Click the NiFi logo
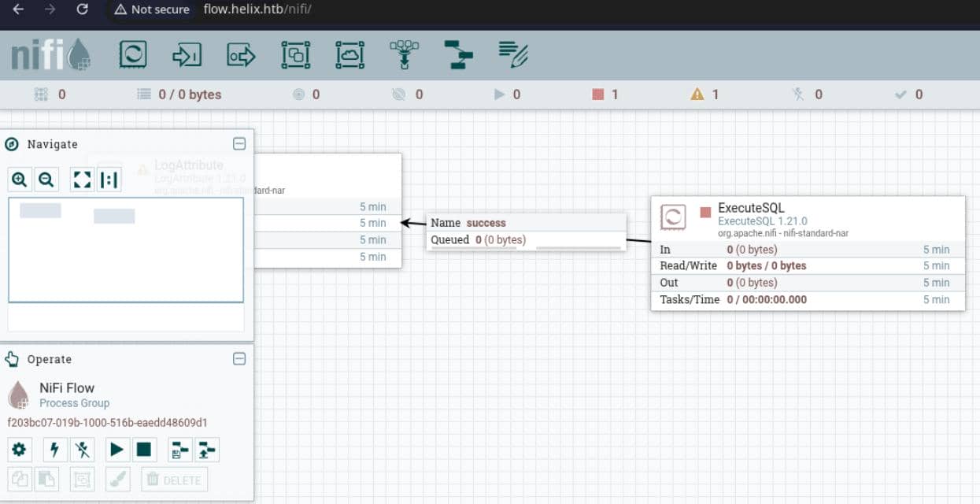The width and height of the screenshot is (980, 504). (x=50, y=55)
